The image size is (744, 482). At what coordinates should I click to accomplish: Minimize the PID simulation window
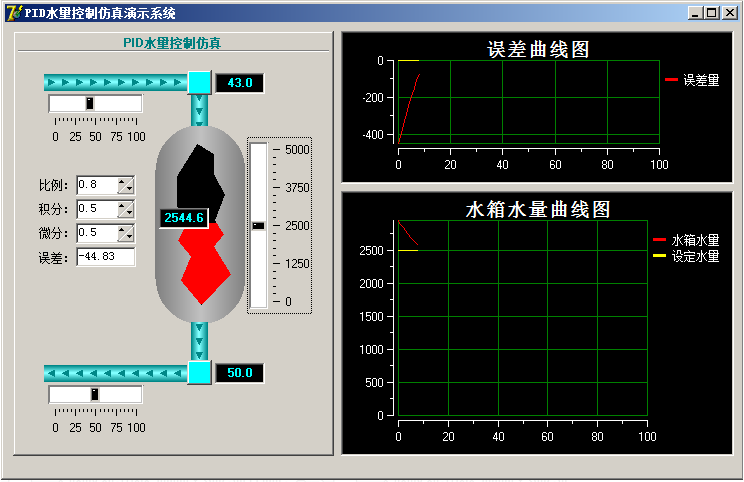[696, 13]
